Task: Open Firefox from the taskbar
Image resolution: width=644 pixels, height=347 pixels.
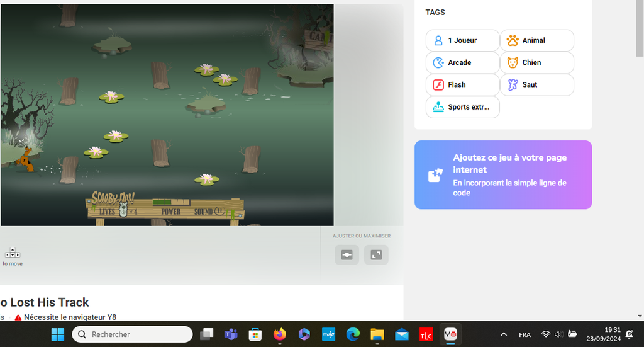Action: [280, 334]
